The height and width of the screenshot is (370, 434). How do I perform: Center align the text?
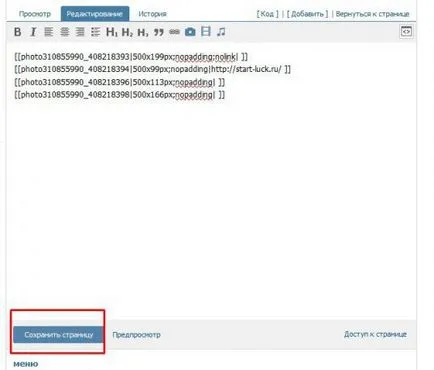(x=64, y=32)
